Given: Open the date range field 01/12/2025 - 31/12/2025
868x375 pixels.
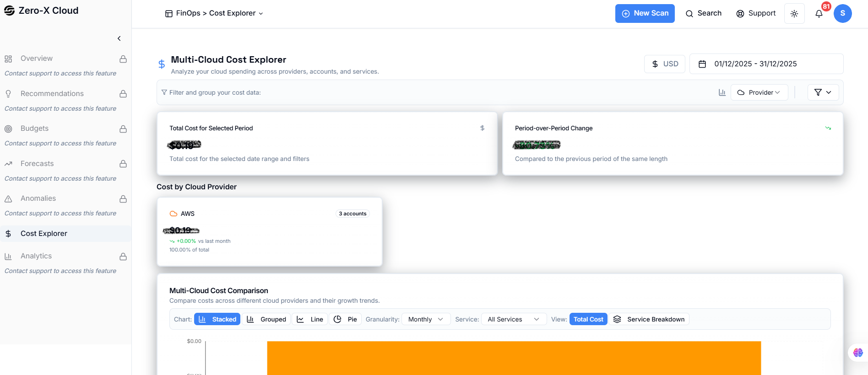Looking at the screenshot, I should 766,64.
